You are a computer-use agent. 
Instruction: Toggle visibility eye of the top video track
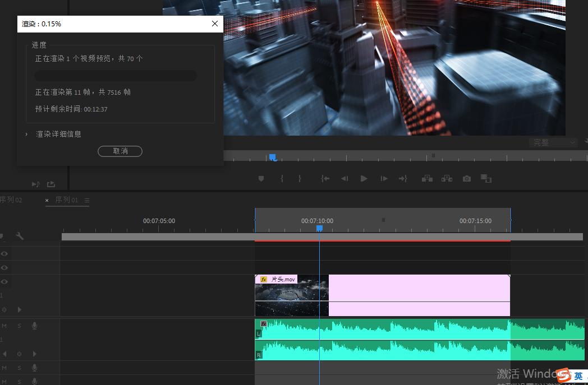(4, 254)
